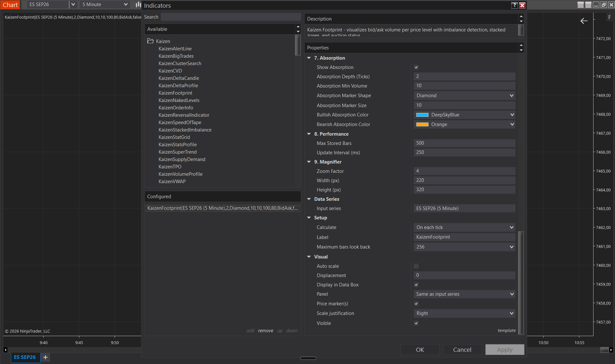Toggle Display in Data Box checkbox
This screenshot has width=615, height=364.
pyautogui.click(x=416, y=285)
